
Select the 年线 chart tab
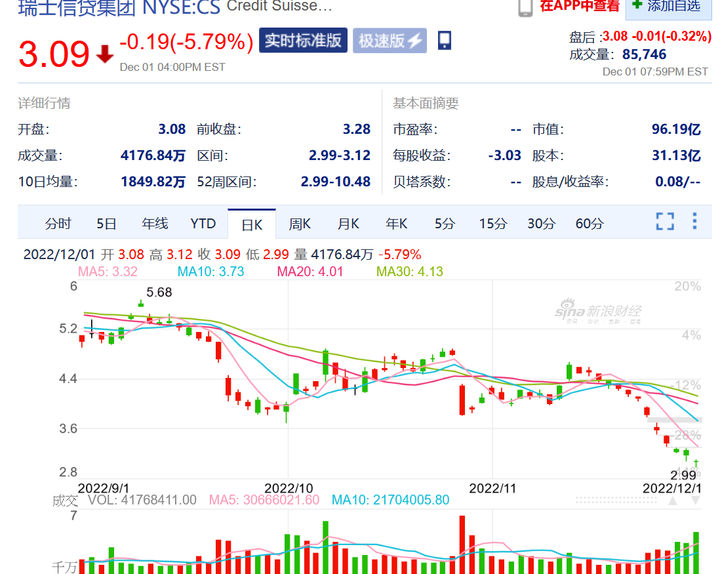(155, 224)
